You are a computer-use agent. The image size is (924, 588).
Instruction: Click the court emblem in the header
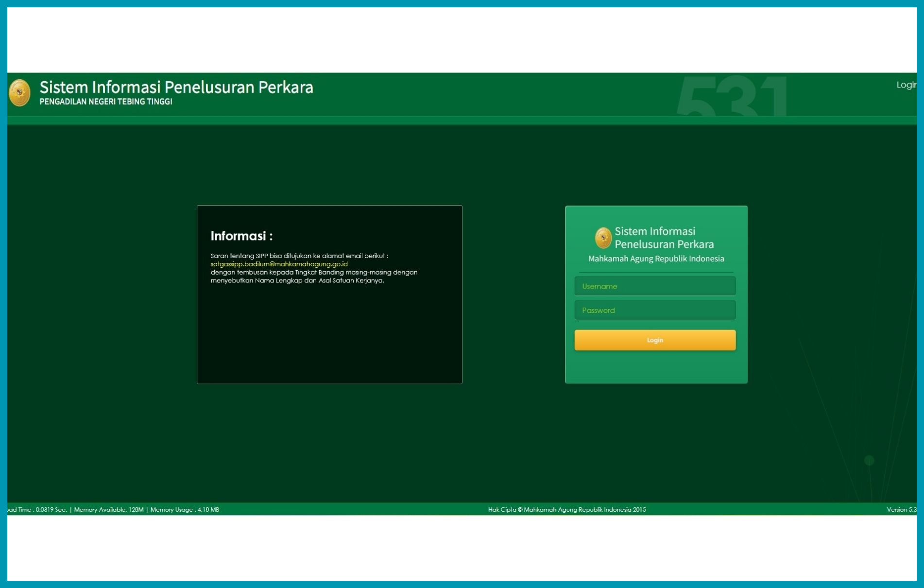click(19, 92)
